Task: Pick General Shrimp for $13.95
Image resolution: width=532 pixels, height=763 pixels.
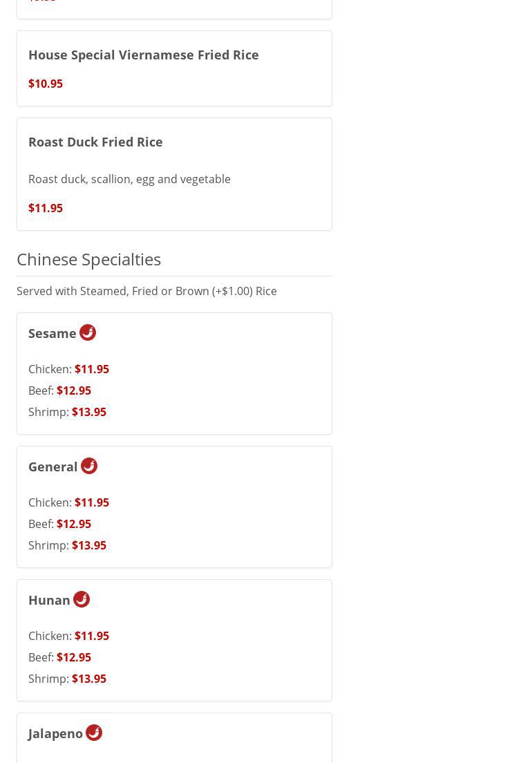Action: click(x=88, y=545)
